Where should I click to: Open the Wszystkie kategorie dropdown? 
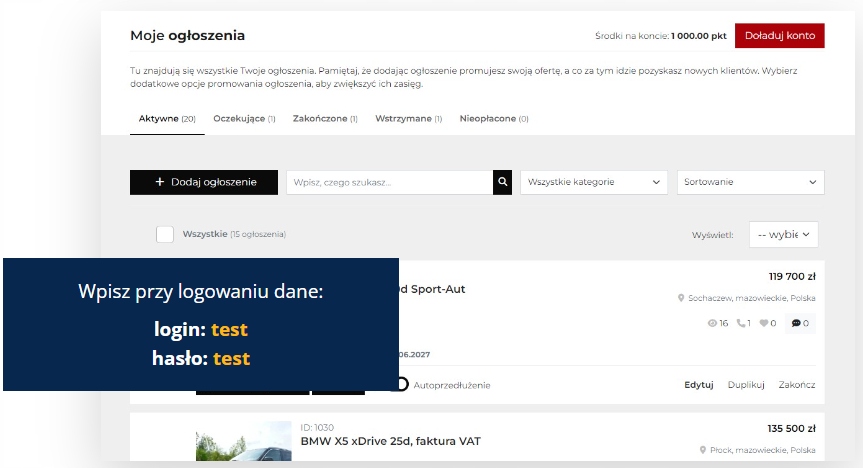[594, 182]
